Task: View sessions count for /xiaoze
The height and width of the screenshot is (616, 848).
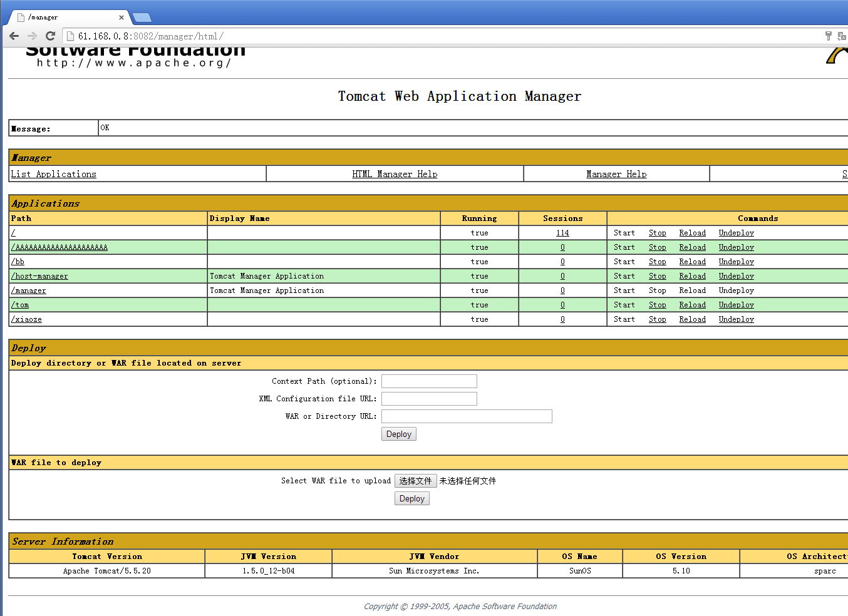Action: point(562,319)
